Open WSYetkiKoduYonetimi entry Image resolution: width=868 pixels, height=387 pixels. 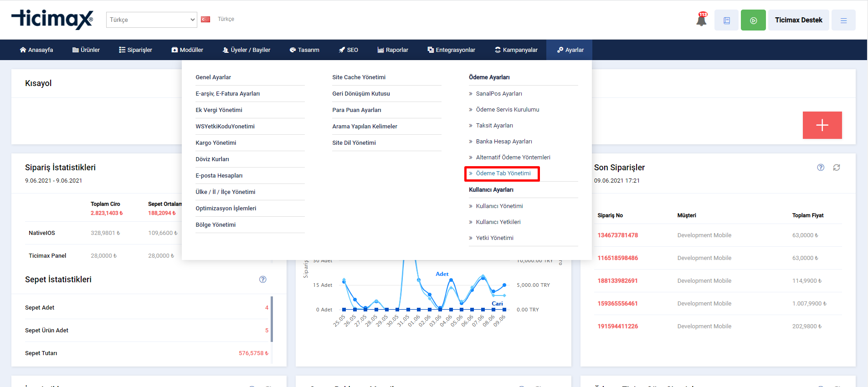(x=225, y=127)
